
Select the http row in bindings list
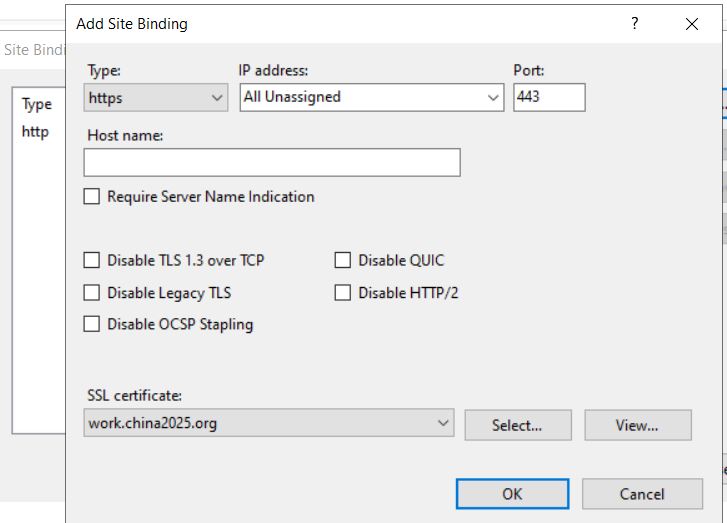pos(35,132)
